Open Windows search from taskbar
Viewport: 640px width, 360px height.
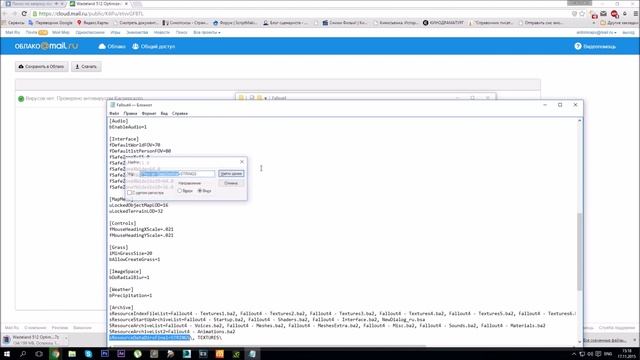tap(23, 353)
